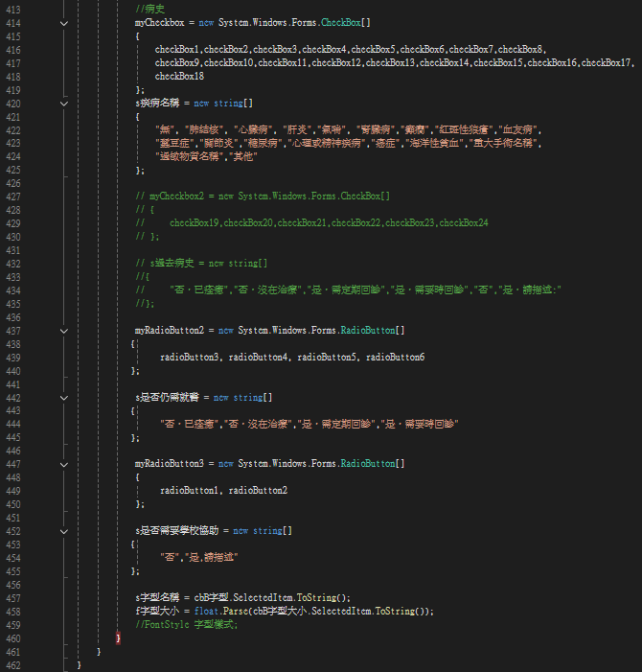Image resolution: width=642 pixels, height=672 pixels.
Task: Click the float keyword on line 458
Action: coord(206,611)
